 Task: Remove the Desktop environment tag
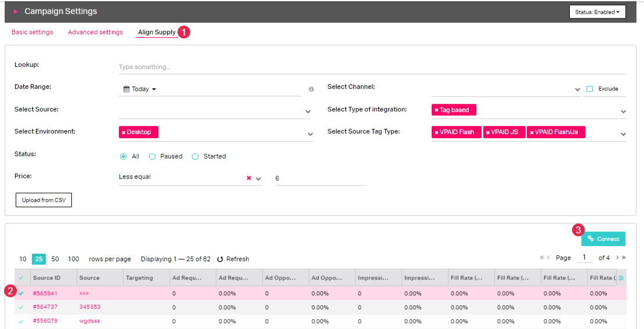pyautogui.click(x=123, y=132)
